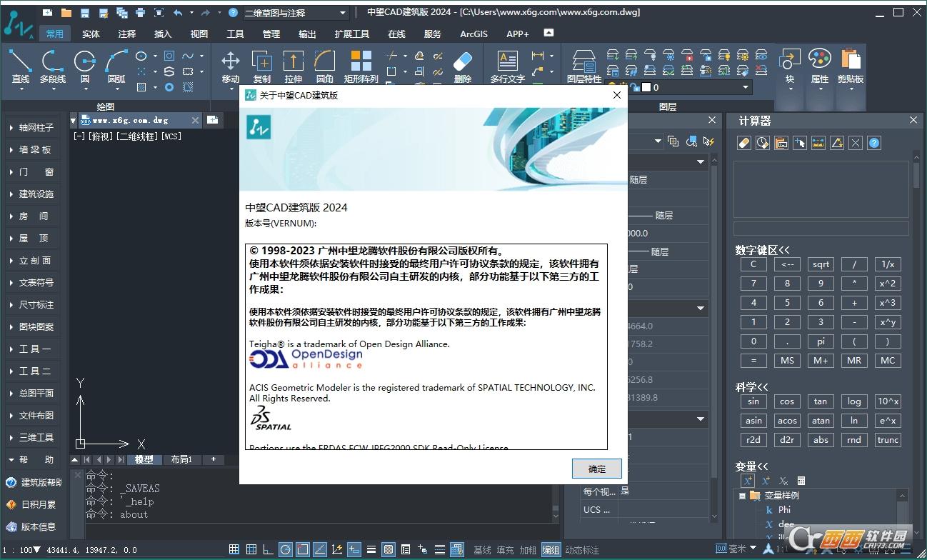Switch to the 注释 ribbon tab
This screenshot has width=927, height=560.
(127, 34)
